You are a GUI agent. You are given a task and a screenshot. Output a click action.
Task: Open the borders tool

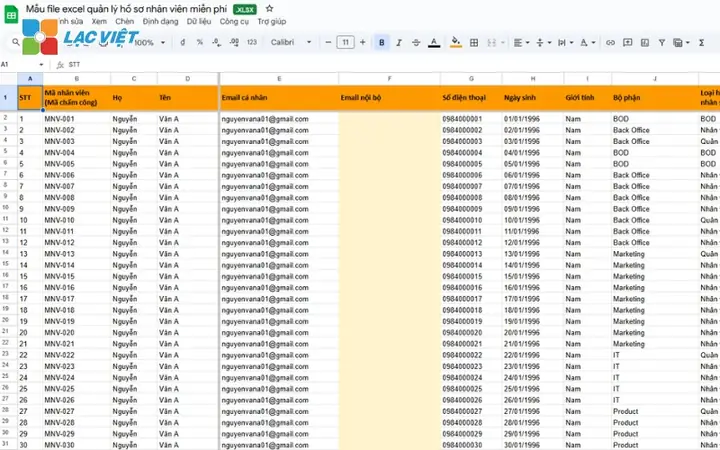pyautogui.click(x=474, y=42)
